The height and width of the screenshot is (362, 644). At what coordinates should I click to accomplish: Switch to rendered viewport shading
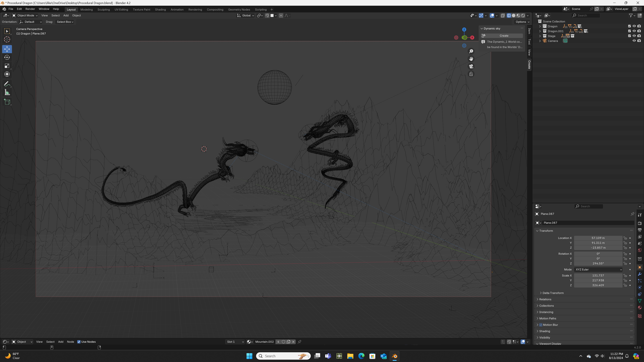(x=523, y=15)
